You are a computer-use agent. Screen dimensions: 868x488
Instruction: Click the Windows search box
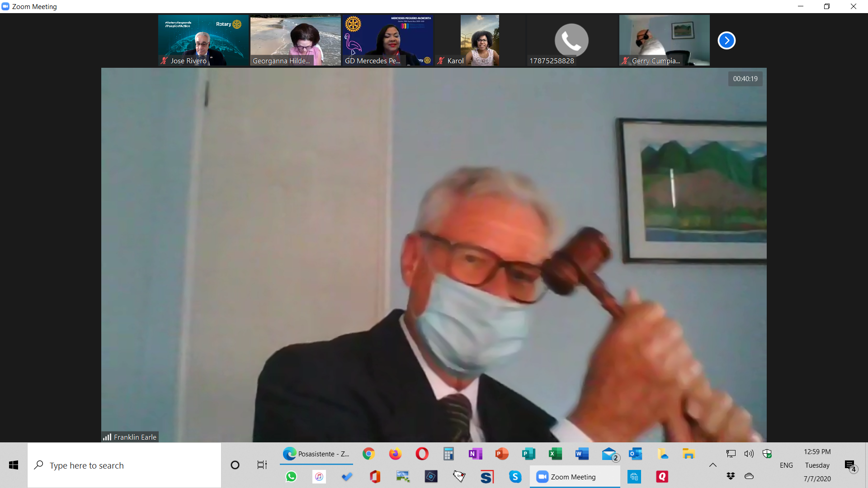click(124, 465)
